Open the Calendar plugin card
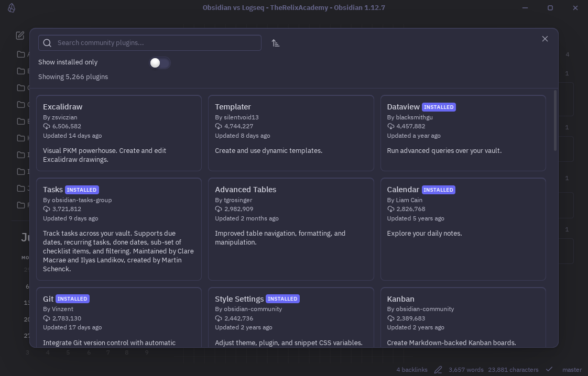This screenshot has height=376, width=588. [463, 229]
